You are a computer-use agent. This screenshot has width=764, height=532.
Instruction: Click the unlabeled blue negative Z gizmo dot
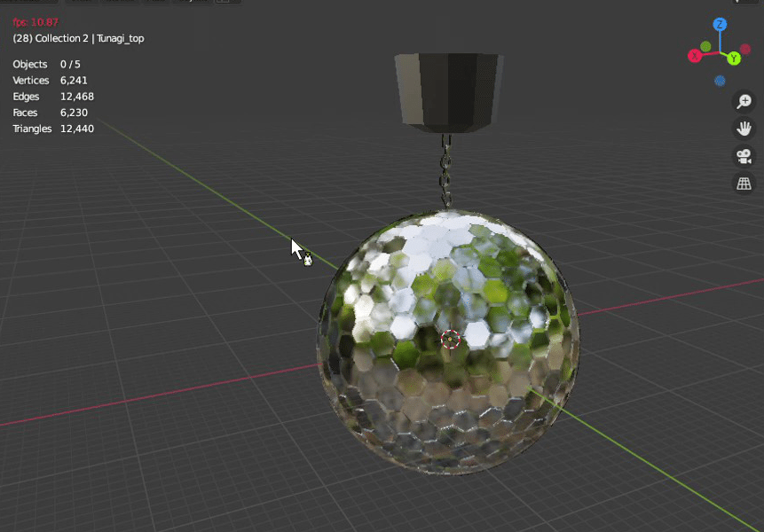coord(720,81)
